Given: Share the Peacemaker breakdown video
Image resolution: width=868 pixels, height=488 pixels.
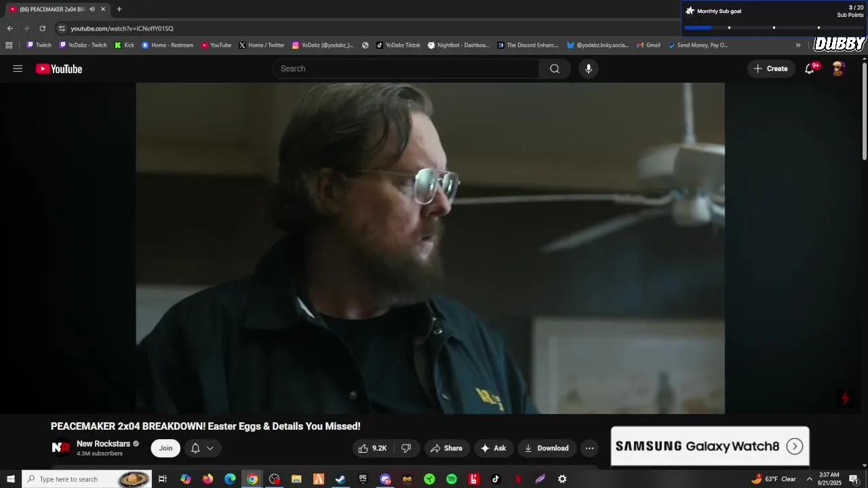Looking at the screenshot, I should click(446, 448).
